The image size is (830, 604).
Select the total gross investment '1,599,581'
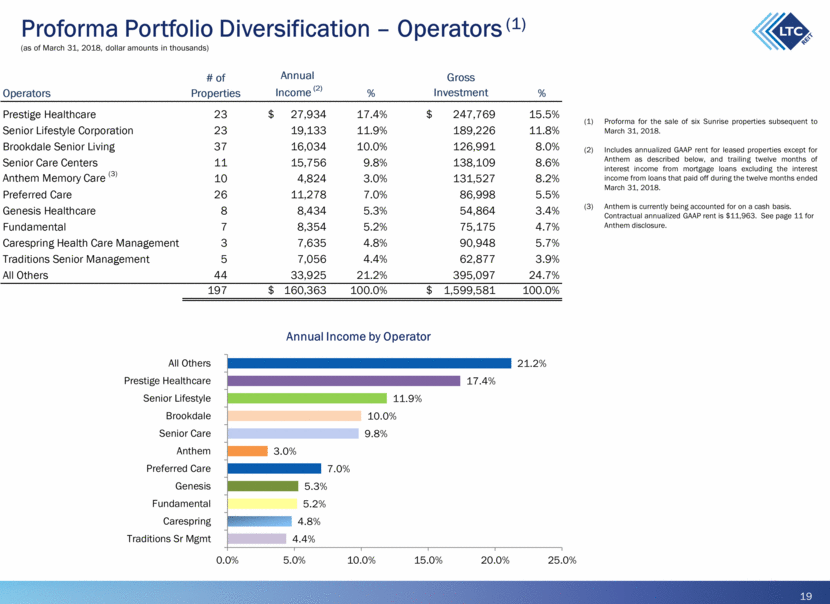(x=469, y=290)
